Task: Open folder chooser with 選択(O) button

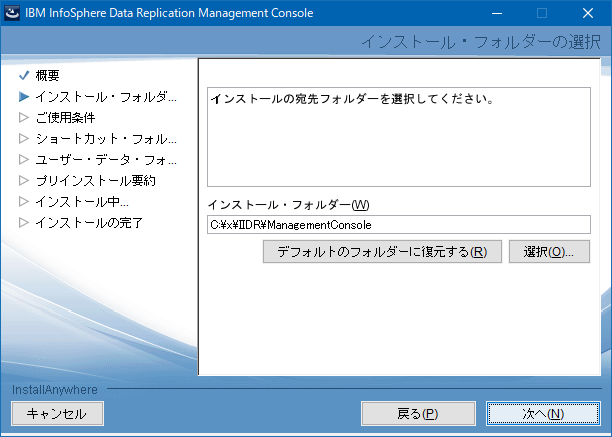Action: 549,252
